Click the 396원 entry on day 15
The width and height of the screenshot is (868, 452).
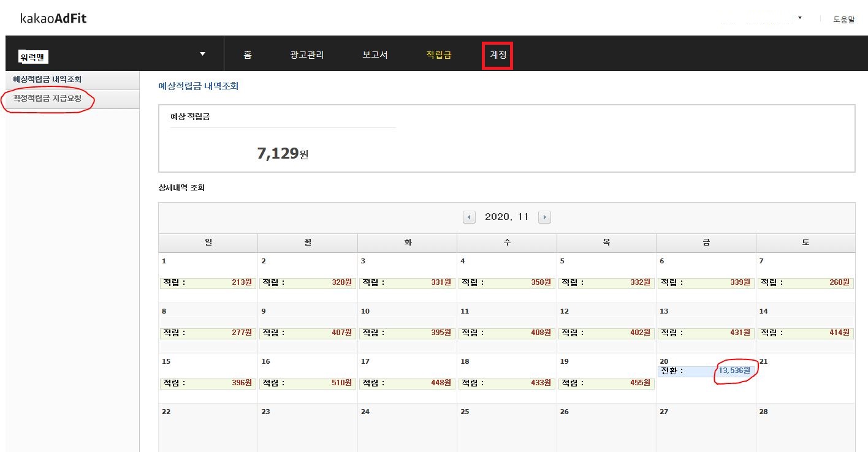pos(207,383)
